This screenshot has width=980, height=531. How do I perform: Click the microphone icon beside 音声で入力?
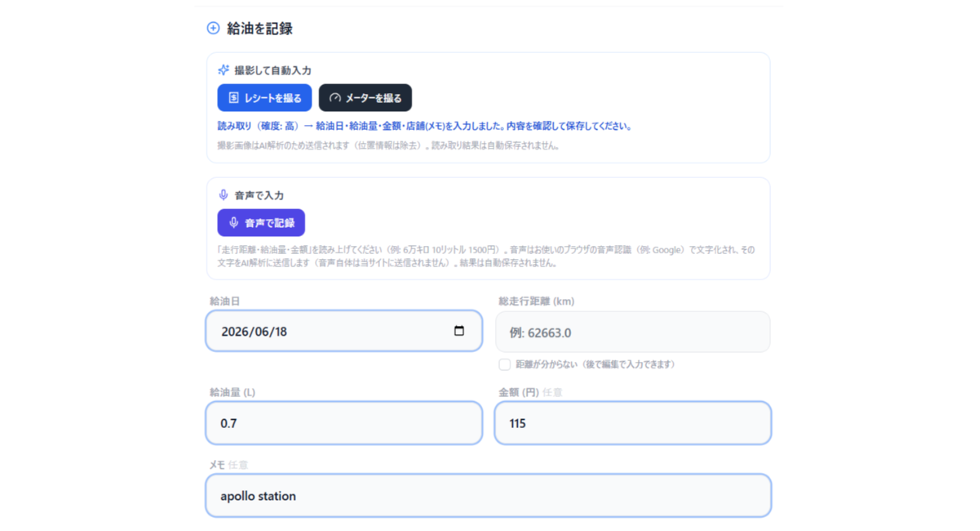223,195
